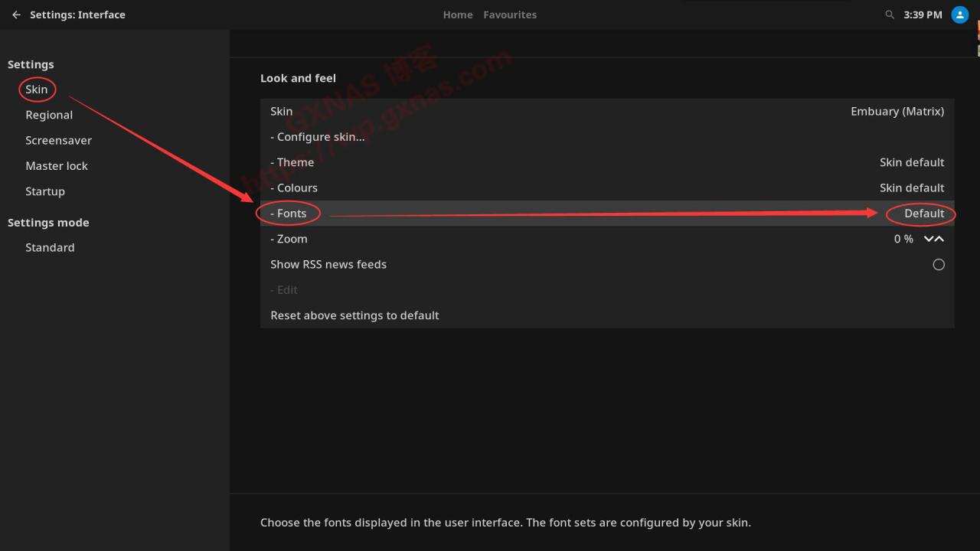Screen dimensions: 980x551
Task: Open Regional settings category
Action: tap(49, 115)
